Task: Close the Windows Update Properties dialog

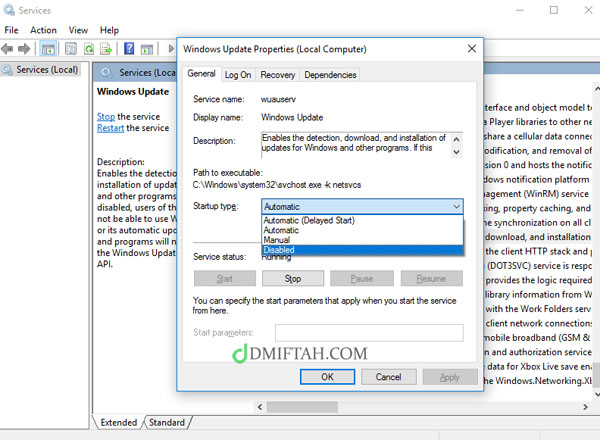Action: (x=472, y=49)
